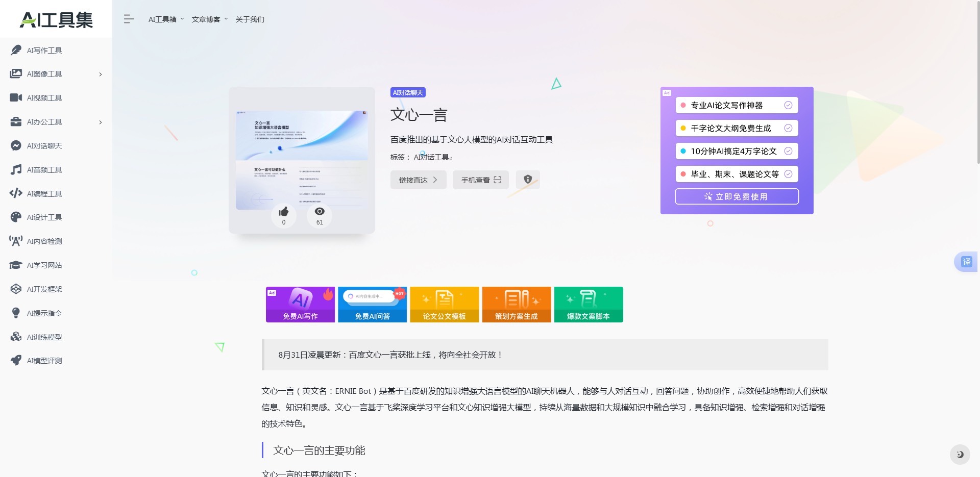This screenshot has height=477, width=980.
Task: Open AI模型评测 sidebar menu label
Action: click(44, 361)
